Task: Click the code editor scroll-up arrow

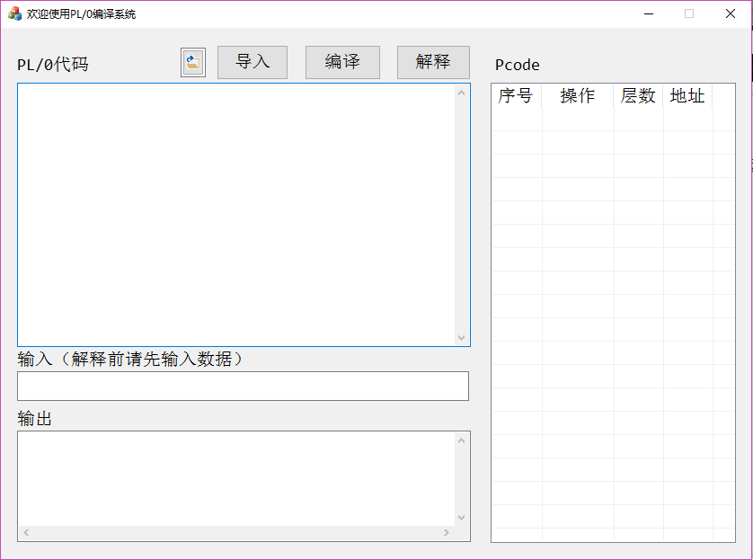Action: pyautogui.click(x=462, y=93)
